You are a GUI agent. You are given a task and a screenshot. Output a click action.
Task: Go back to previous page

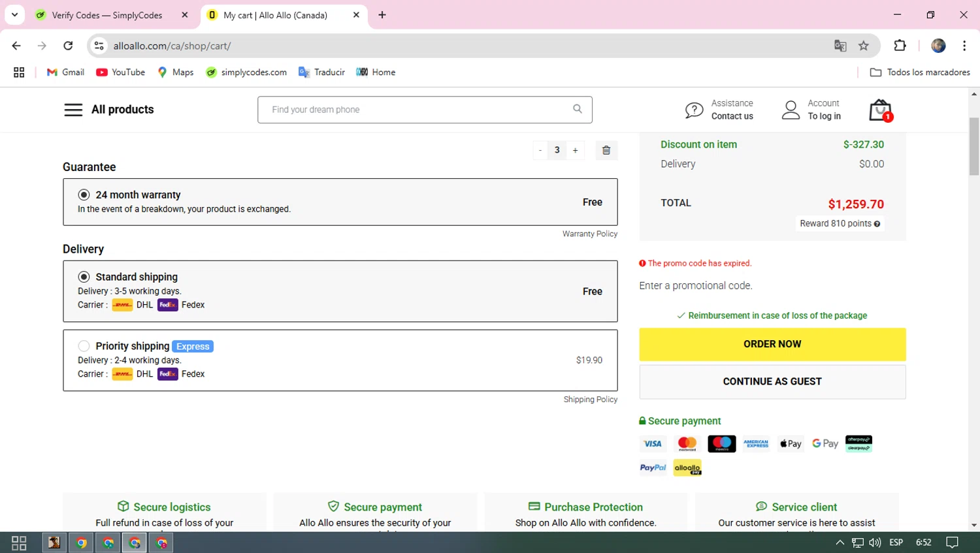(16, 46)
